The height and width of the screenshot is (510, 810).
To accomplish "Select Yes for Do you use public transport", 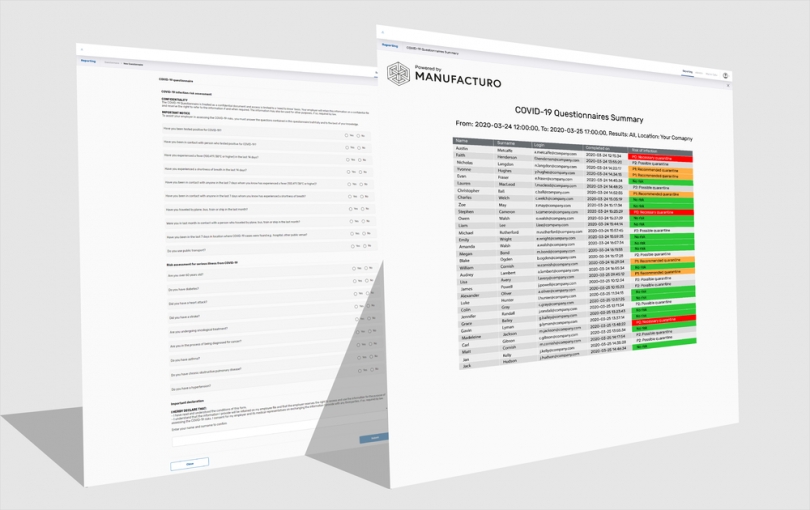I will tap(355, 246).
